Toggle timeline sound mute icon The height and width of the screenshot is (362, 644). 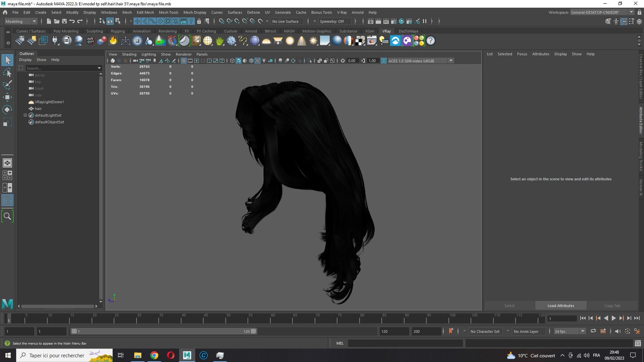[618, 331]
